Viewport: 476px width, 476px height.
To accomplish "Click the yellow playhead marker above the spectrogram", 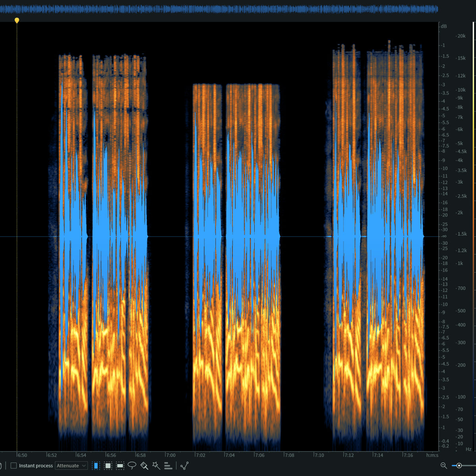I will click(x=17, y=20).
